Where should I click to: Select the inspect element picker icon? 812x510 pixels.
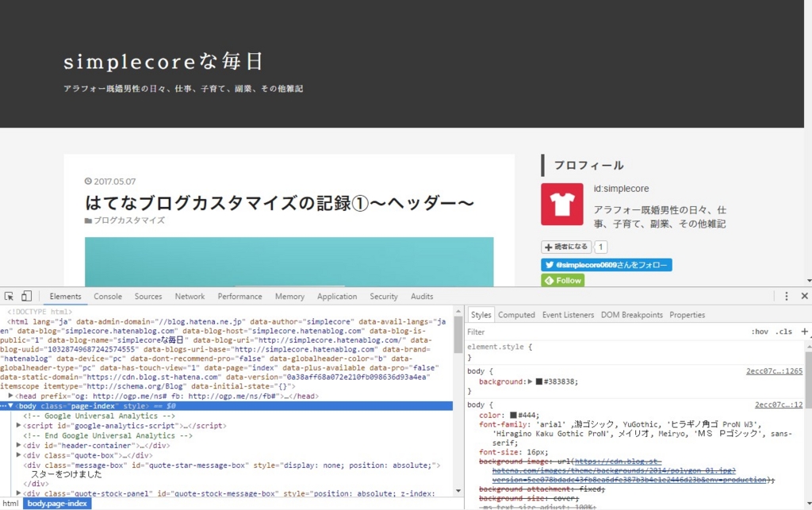pos(10,295)
